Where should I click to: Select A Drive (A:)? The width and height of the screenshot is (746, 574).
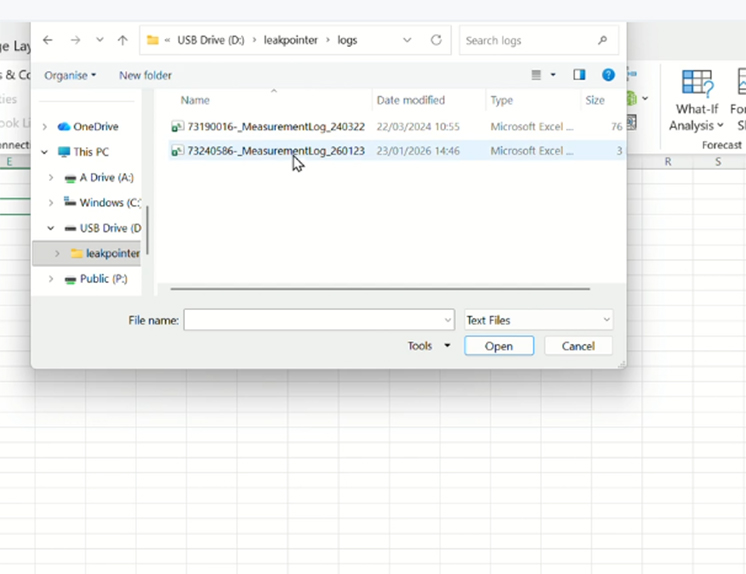pos(107,178)
